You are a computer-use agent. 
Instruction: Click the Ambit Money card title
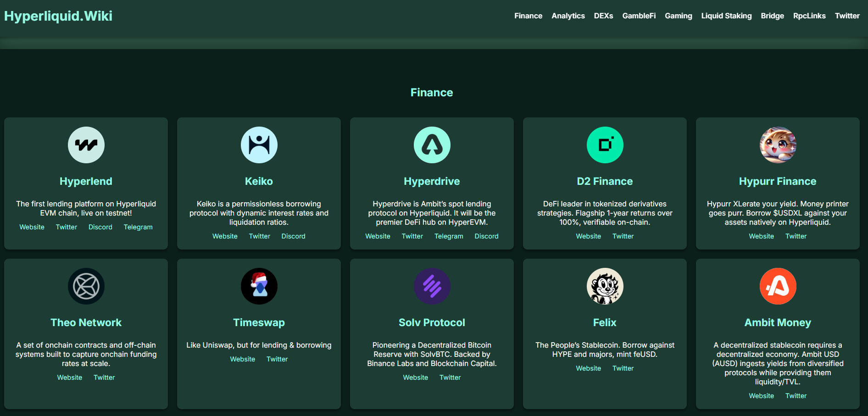778,322
